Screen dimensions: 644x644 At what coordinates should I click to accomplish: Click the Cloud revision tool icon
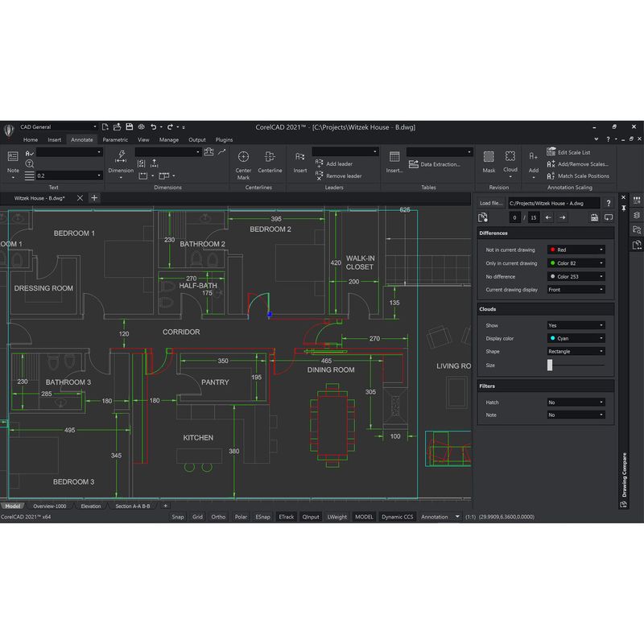click(x=510, y=156)
